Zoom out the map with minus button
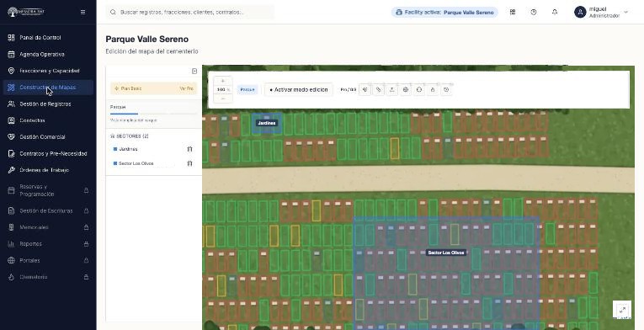Screen dimensions: 644x330 [x=223, y=98]
